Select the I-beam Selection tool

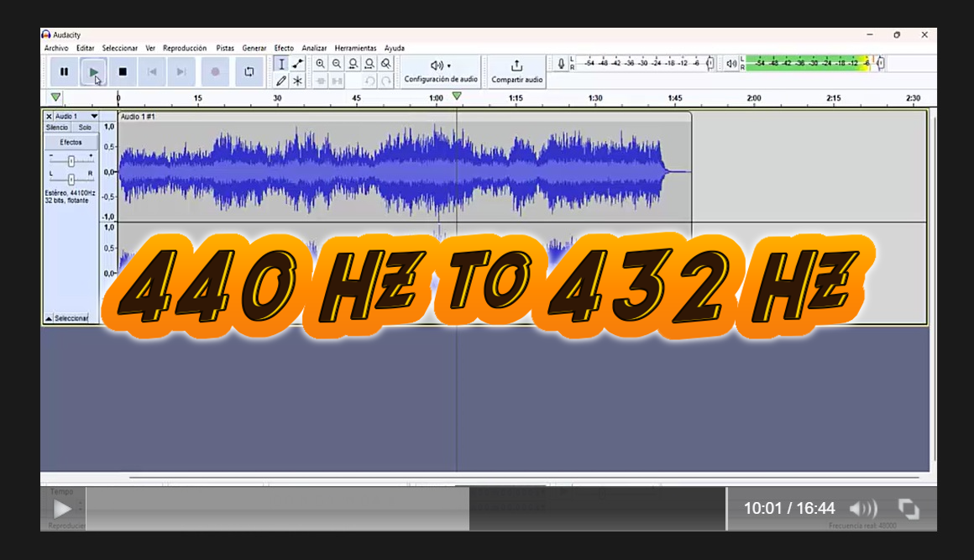pyautogui.click(x=280, y=64)
